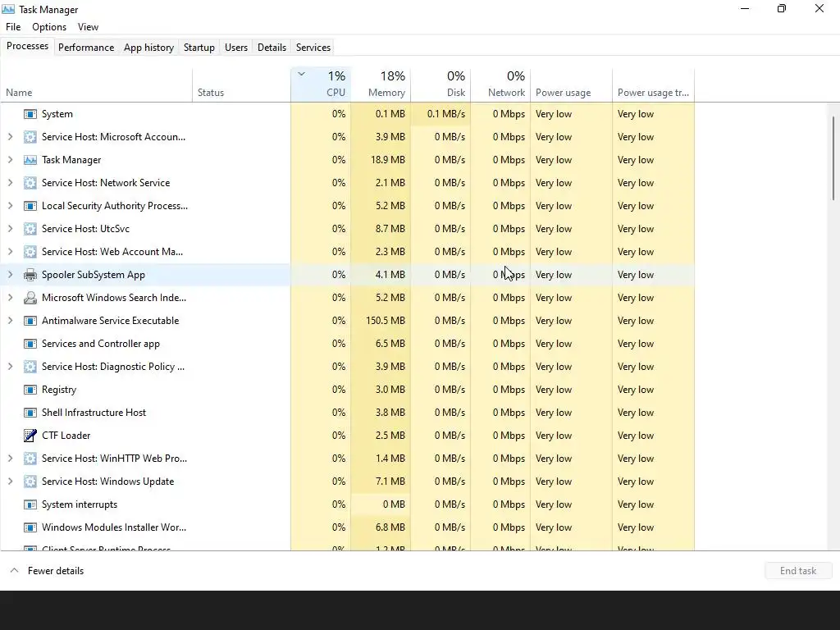
Task: Expand Spooler SubSystem App group
Action: pos(10,275)
